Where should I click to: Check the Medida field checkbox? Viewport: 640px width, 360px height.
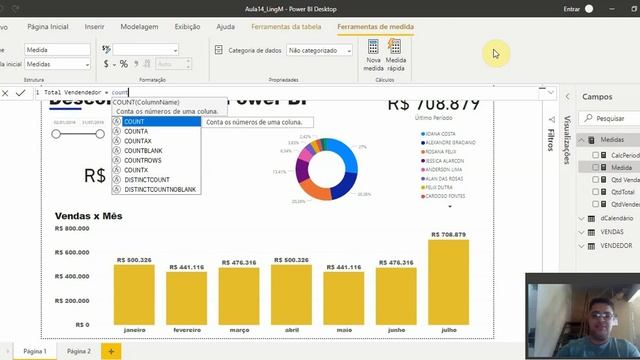[596, 167]
